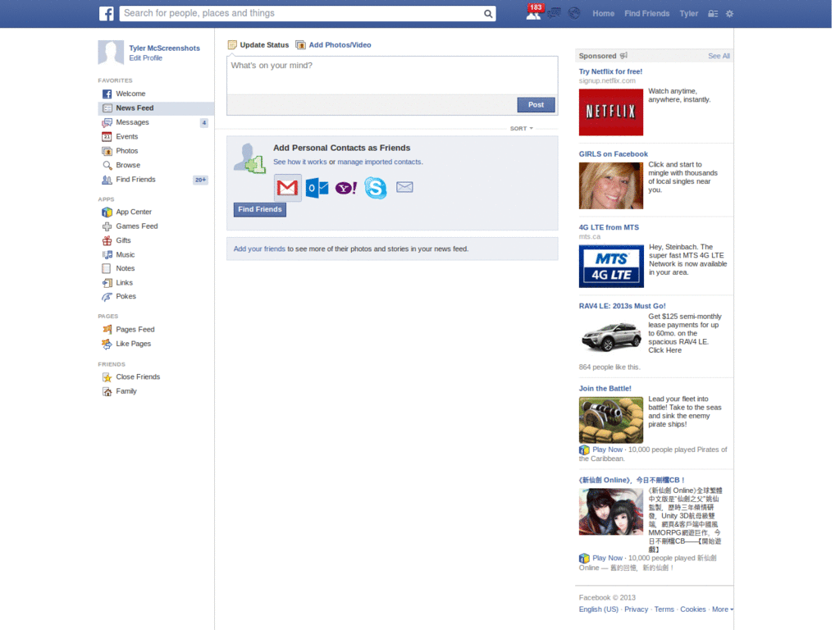
Task: Open the Cookies footer link
Action: click(x=692, y=609)
